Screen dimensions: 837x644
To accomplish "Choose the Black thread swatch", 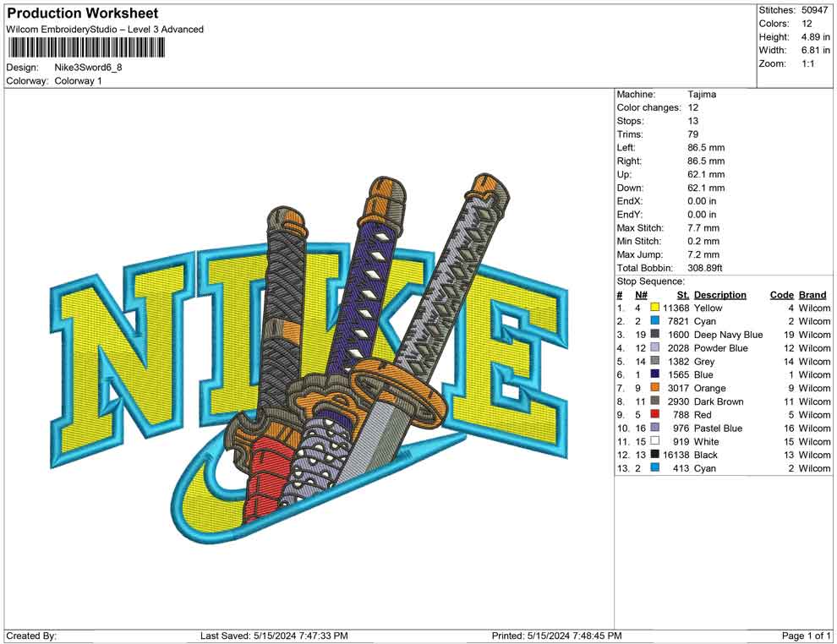I will pyautogui.click(x=655, y=455).
